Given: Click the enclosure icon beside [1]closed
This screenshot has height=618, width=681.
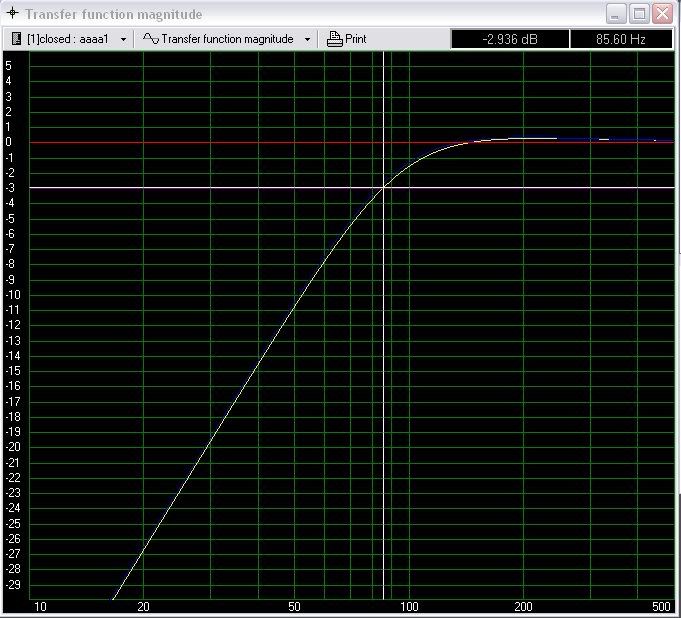Looking at the screenshot, I should point(17,39).
